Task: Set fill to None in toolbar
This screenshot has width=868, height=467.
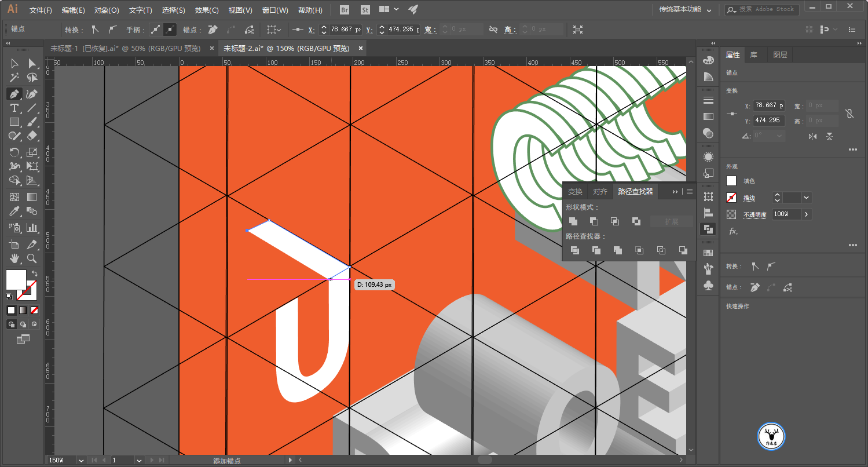Action: (34, 310)
